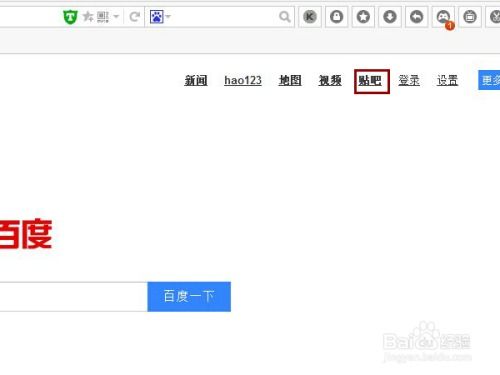Screen dimensions: 500x375
Task: Open the QR code icon
Action: point(103,16)
